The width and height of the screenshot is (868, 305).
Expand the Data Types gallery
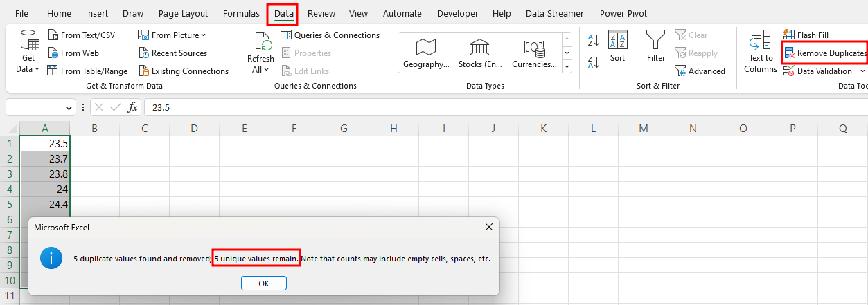coord(567,66)
